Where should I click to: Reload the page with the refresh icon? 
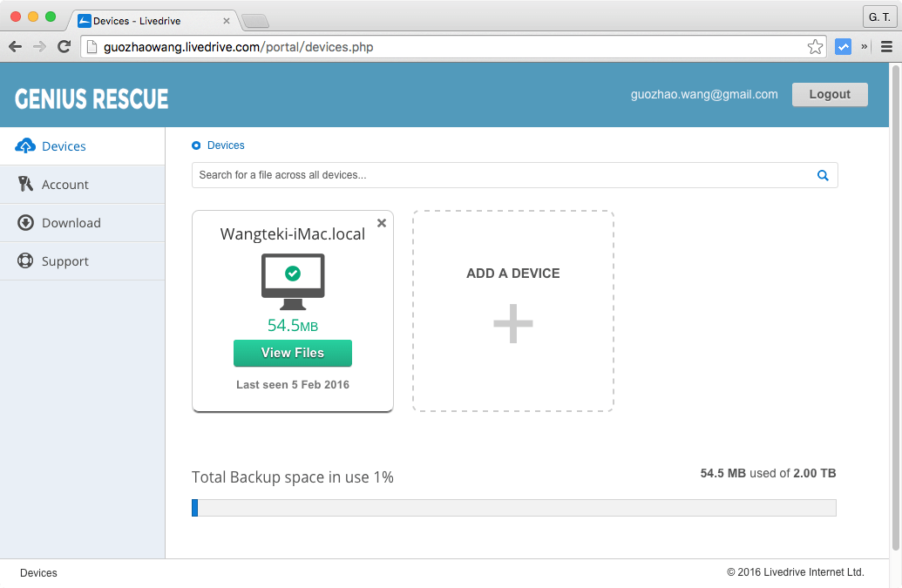pos(63,46)
